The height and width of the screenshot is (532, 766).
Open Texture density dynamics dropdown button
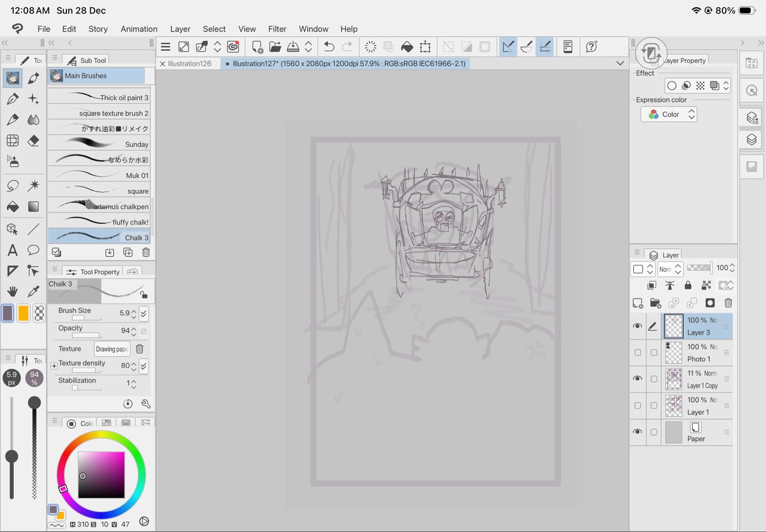[x=144, y=366]
